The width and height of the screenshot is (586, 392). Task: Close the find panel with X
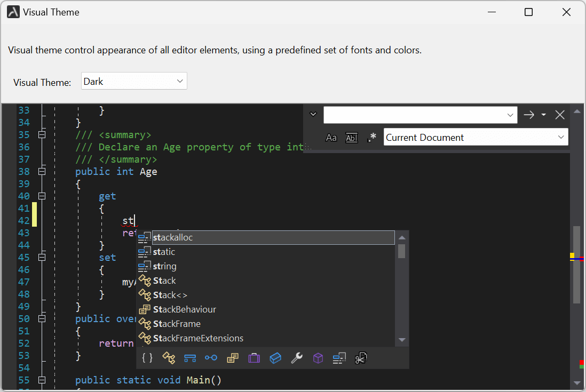tap(560, 115)
